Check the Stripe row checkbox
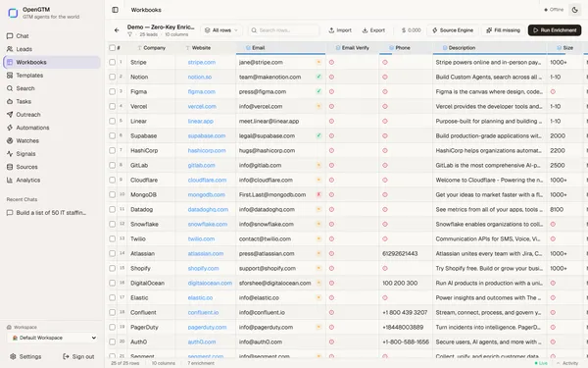This screenshot has width=588, height=368. click(112, 63)
